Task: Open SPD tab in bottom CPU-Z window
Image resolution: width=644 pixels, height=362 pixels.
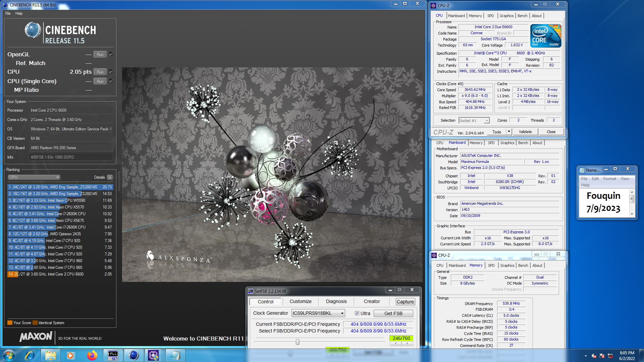Action: 491,265
